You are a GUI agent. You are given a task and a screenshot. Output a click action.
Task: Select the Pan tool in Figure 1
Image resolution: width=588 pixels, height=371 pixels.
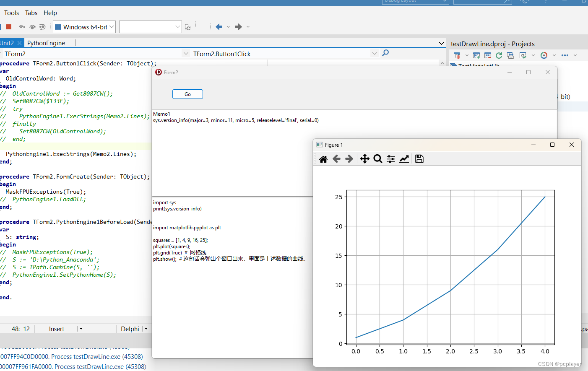pyautogui.click(x=365, y=159)
